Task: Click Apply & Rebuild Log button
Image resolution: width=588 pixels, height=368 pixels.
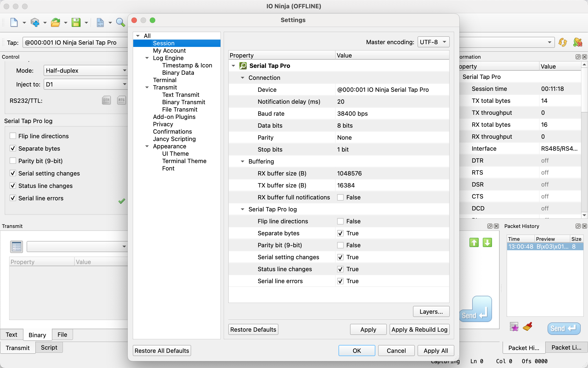Action: (419, 329)
